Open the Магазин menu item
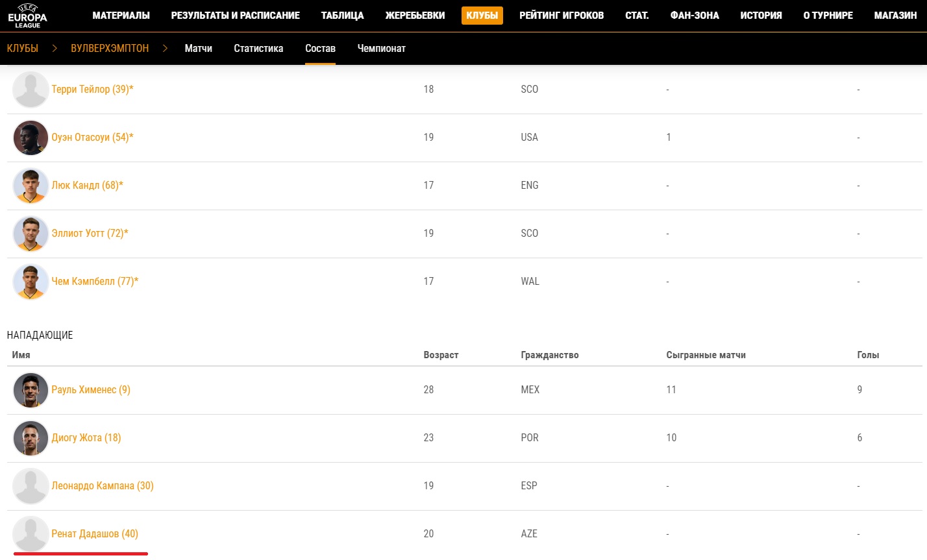Screen dimensions: 927x560 (895, 16)
